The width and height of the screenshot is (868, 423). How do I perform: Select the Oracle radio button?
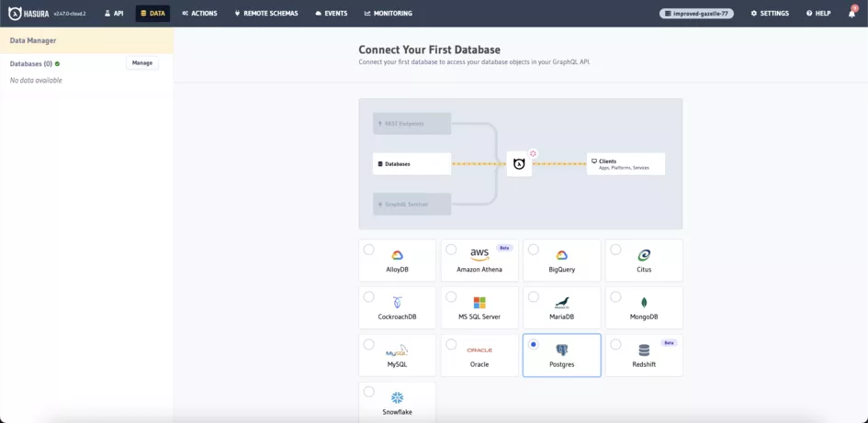coord(451,344)
